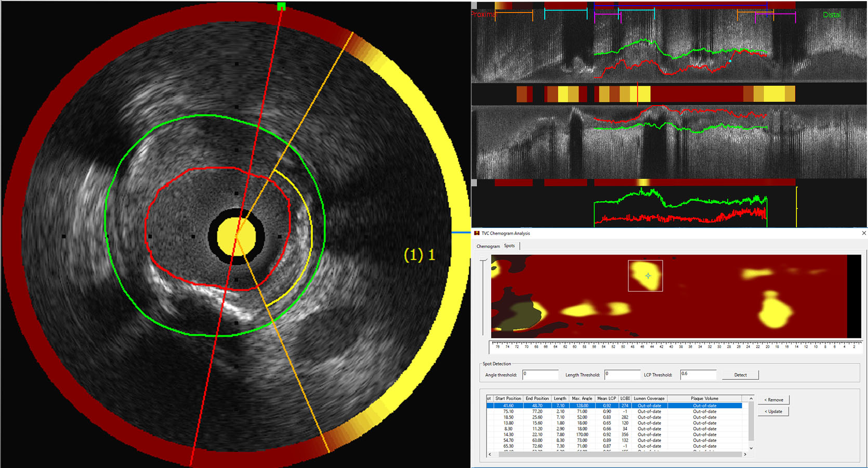The height and width of the screenshot is (468, 868).
Task: Select spot row with start position 65.30
Action: click(614, 446)
